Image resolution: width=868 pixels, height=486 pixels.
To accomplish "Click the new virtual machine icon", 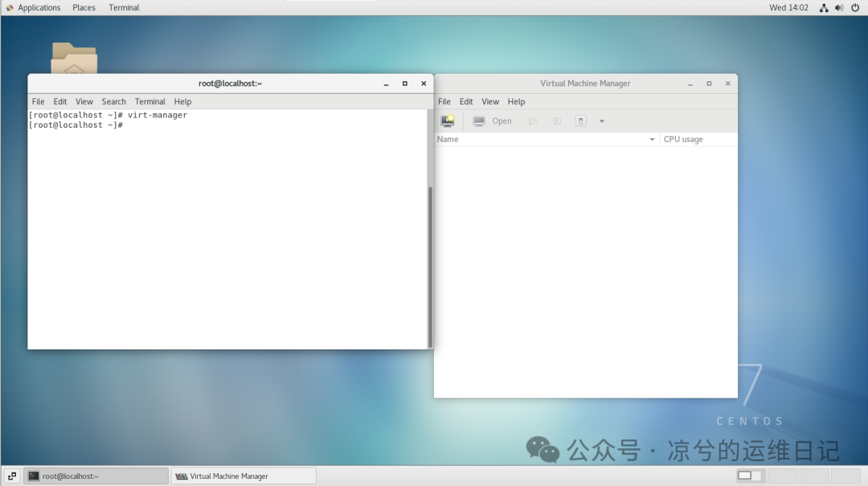I will click(448, 120).
